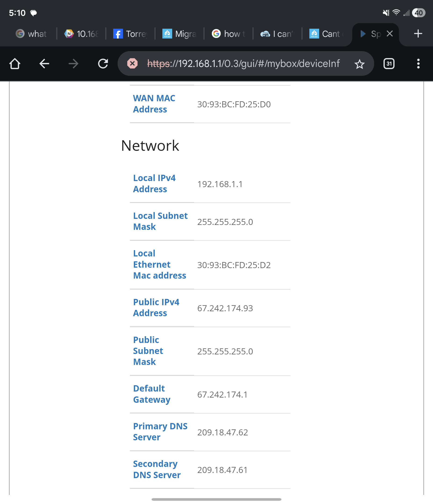Open the Secondary DNS Server link
Viewport: 433px width, 504px height.
point(157,469)
